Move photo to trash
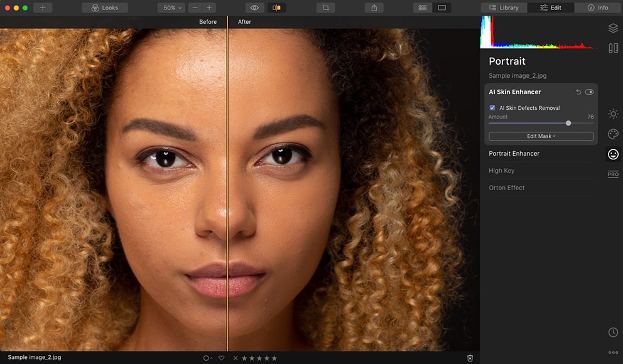623x364 pixels. [470, 358]
